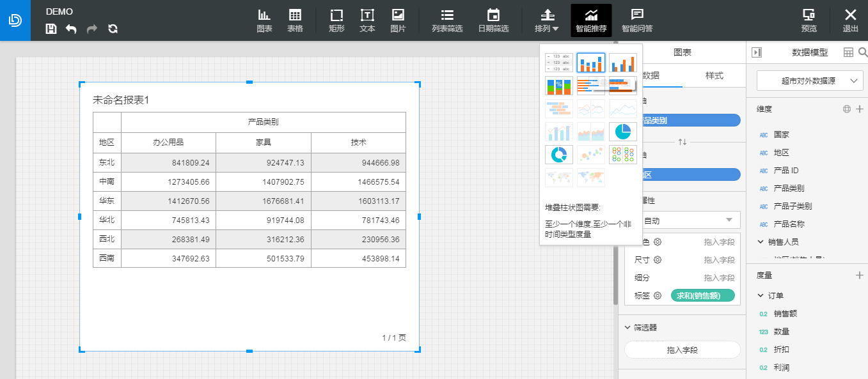Insert a chart with 图表 tool
Viewport: 868px width, 379px height.
click(x=264, y=20)
